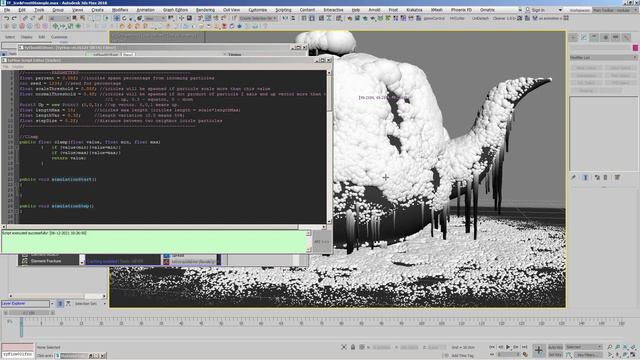
Task: Click the Pin Stack icon
Action: [573, 178]
